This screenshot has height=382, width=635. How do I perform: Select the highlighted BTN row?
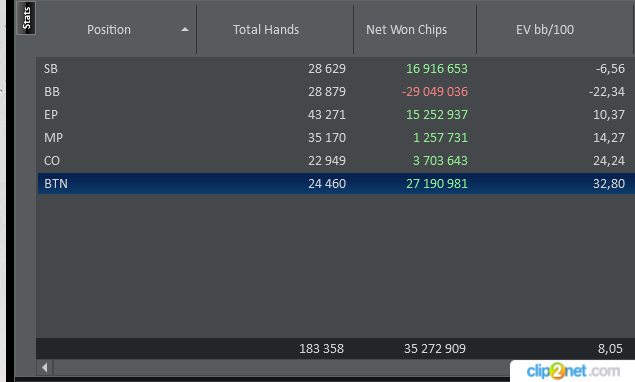(x=336, y=184)
